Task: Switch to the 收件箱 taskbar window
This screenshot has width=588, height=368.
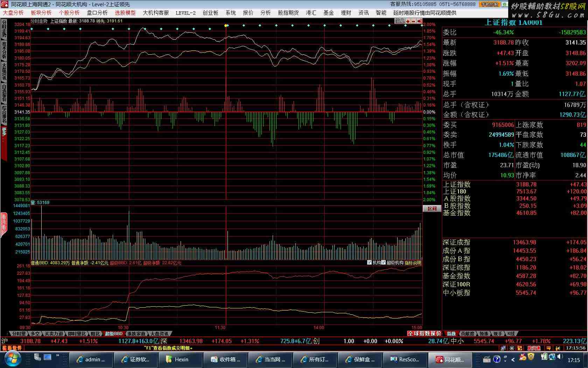Action: point(225,360)
